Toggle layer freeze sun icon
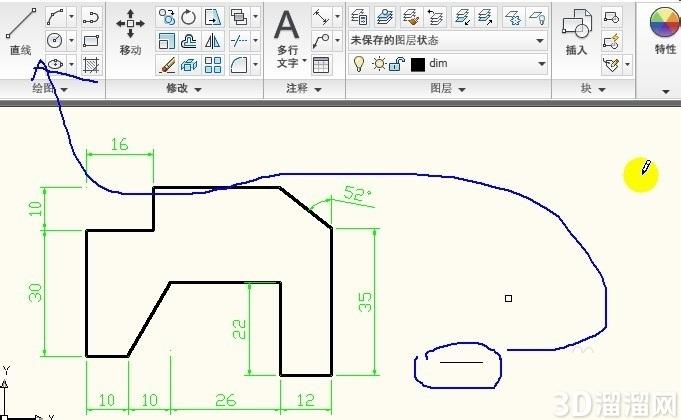681x420 pixels. 379,64
